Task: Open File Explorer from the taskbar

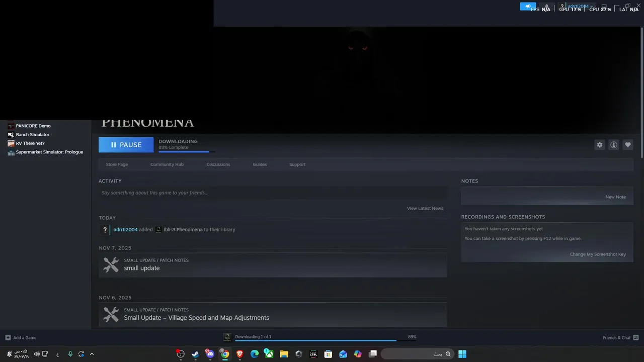Action: click(284, 354)
